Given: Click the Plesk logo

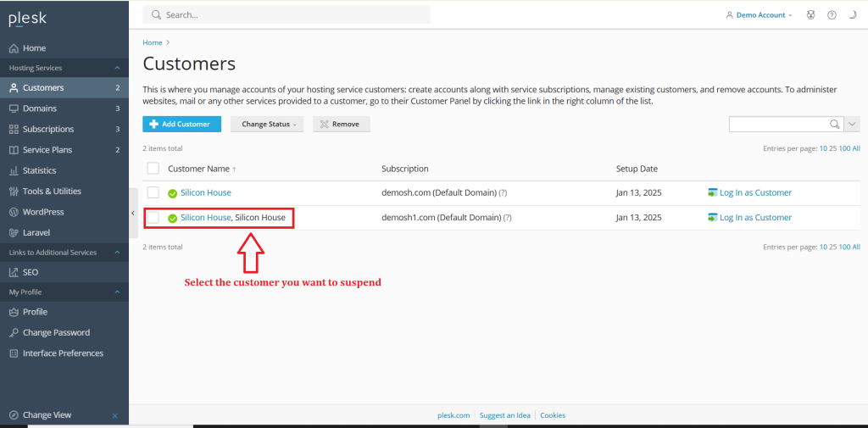Looking at the screenshot, I should (27, 19).
